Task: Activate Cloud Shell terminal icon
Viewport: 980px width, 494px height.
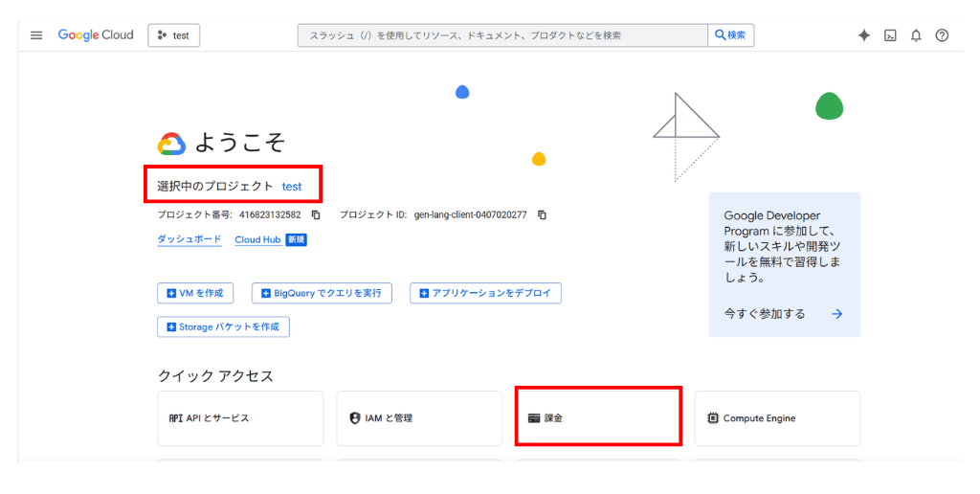Action: (890, 35)
